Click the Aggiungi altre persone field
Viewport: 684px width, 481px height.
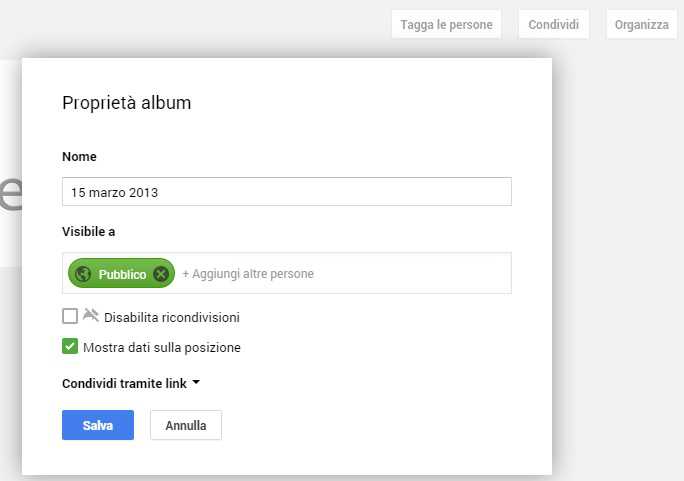(x=340, y=274)
